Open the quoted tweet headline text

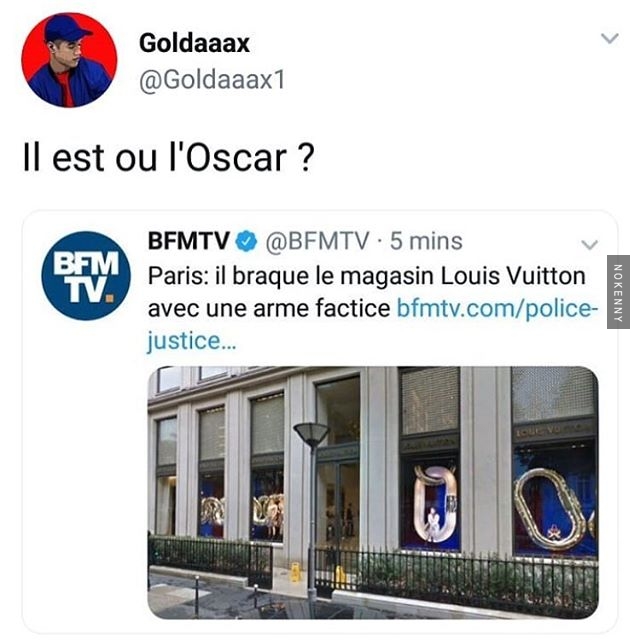click(367, 292)
